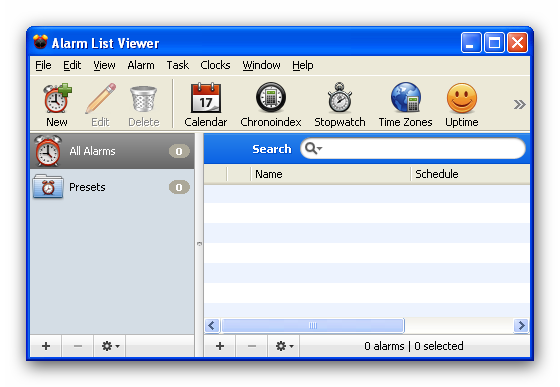Click the All Alarms count badge
Image resolution: width=560 pixels, height=387 pixels.
point(179,151)
